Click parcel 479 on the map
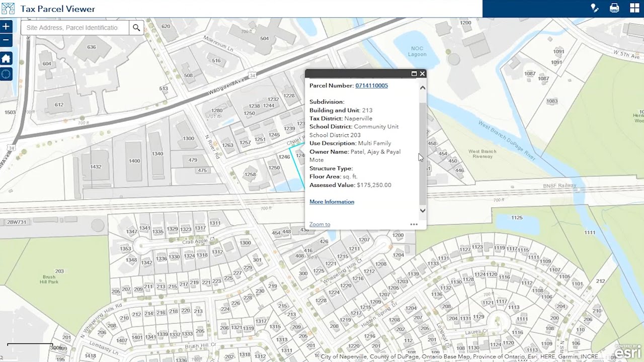The image size is (644, 362). coord(193,160)
